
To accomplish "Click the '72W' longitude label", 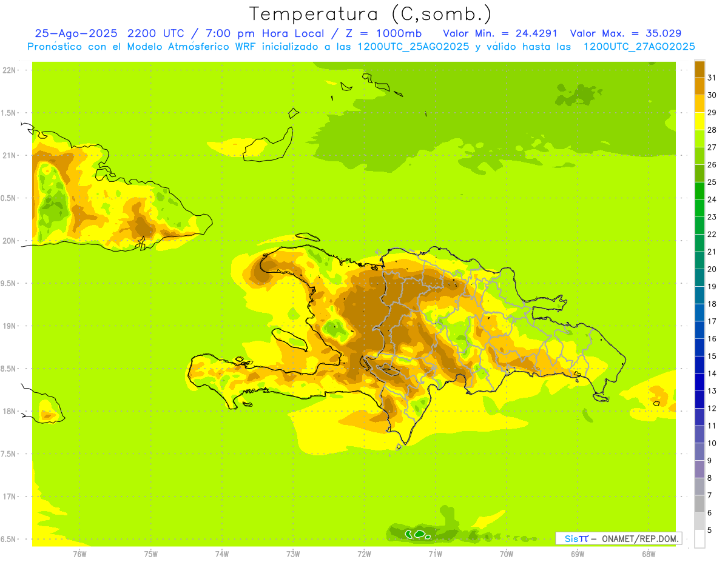I will coord(364,554).
